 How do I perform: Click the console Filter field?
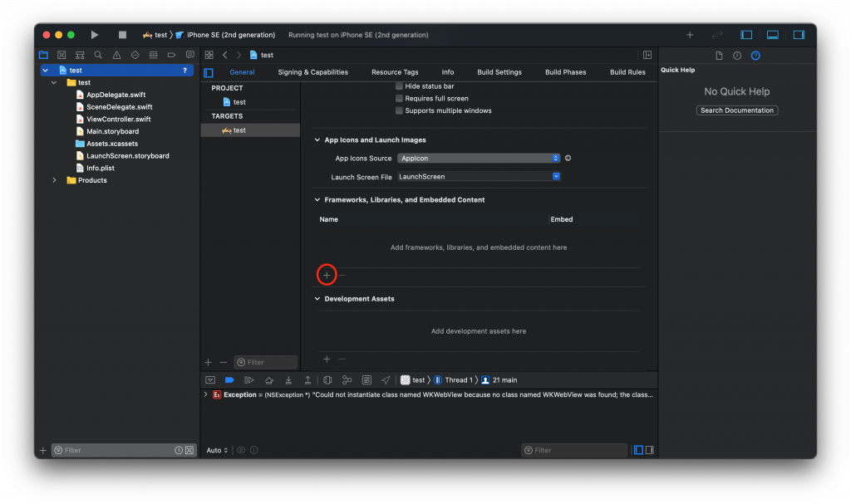pos(574,450)
